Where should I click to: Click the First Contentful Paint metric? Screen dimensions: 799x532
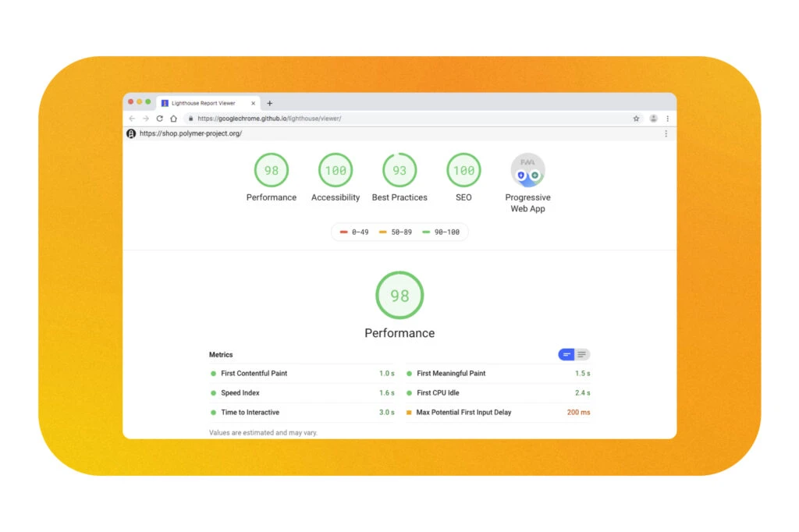coord(302,374)
